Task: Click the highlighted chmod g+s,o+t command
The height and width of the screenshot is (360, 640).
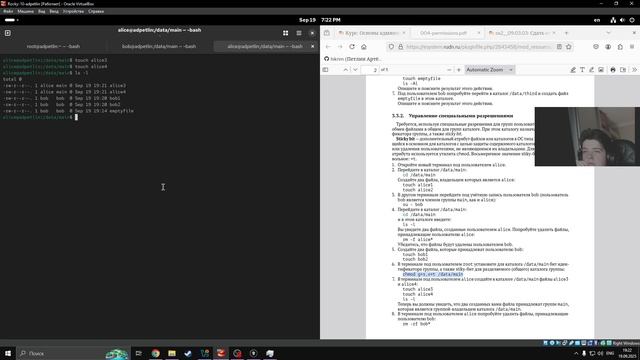Action: point(433,274)
